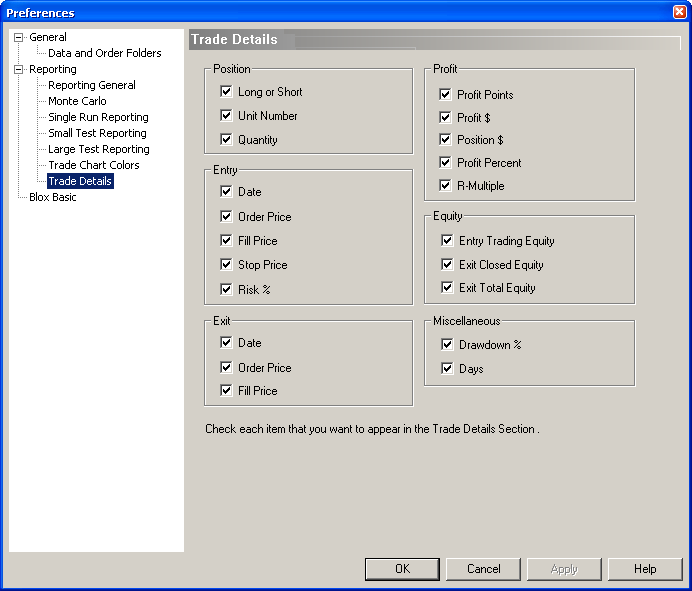692x591 pixels.
Task: Open Data and Order Folders page
Action: (105, 53)
